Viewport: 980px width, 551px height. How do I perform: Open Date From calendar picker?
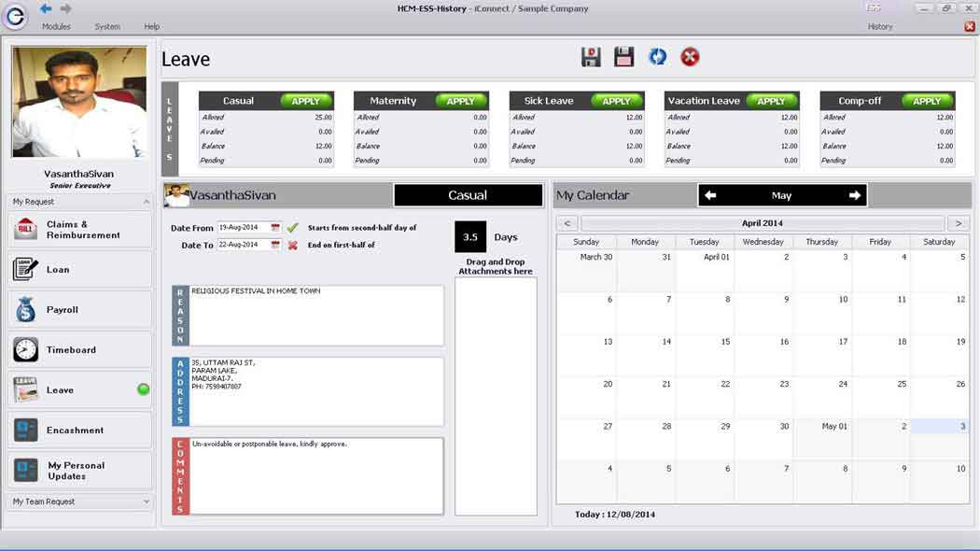click(275, 228)
